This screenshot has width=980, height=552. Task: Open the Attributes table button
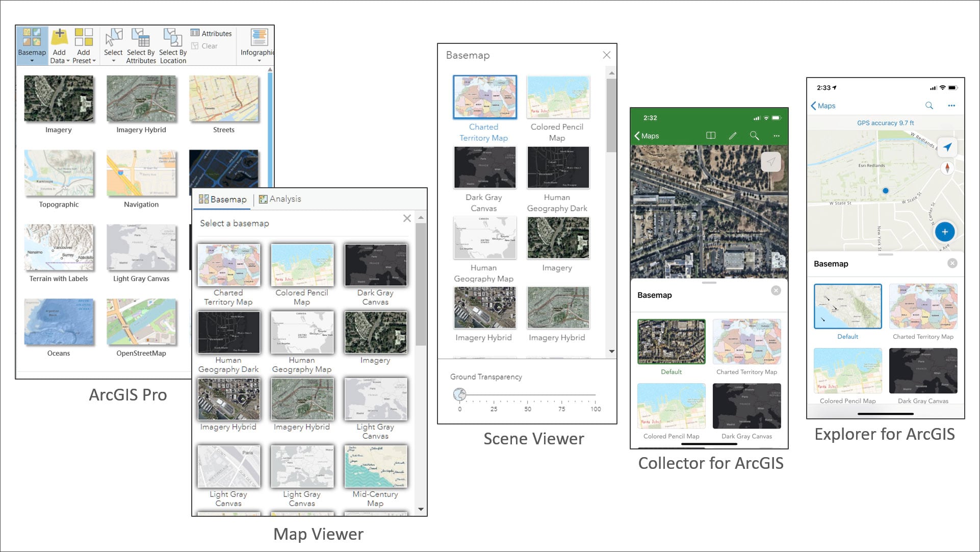pyautogui.click(x=211, y=33)
